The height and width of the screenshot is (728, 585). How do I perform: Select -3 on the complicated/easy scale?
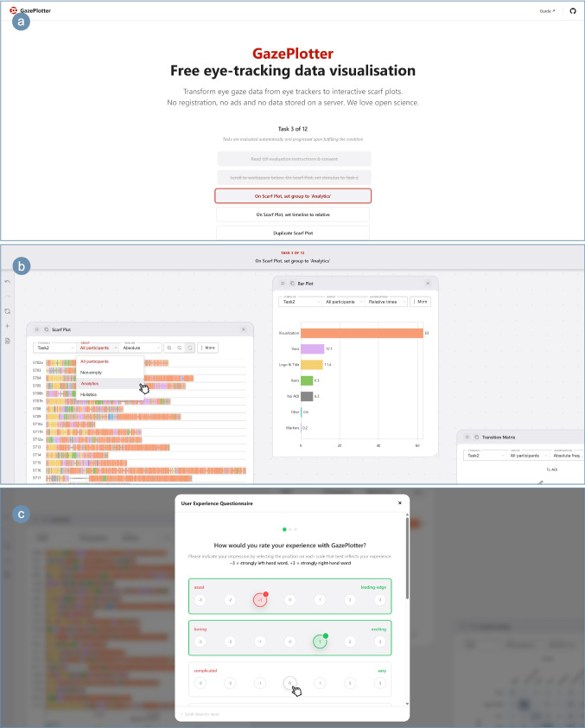point(200,683)
